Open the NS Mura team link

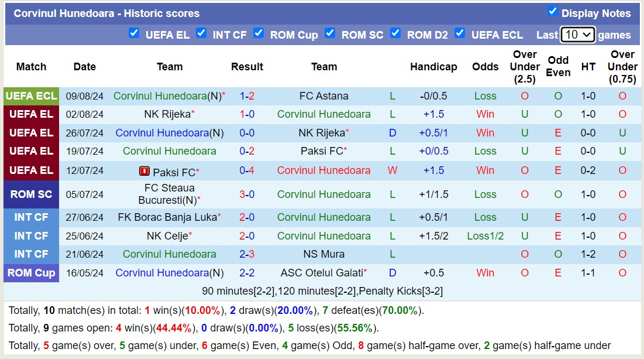coord(323,254)
